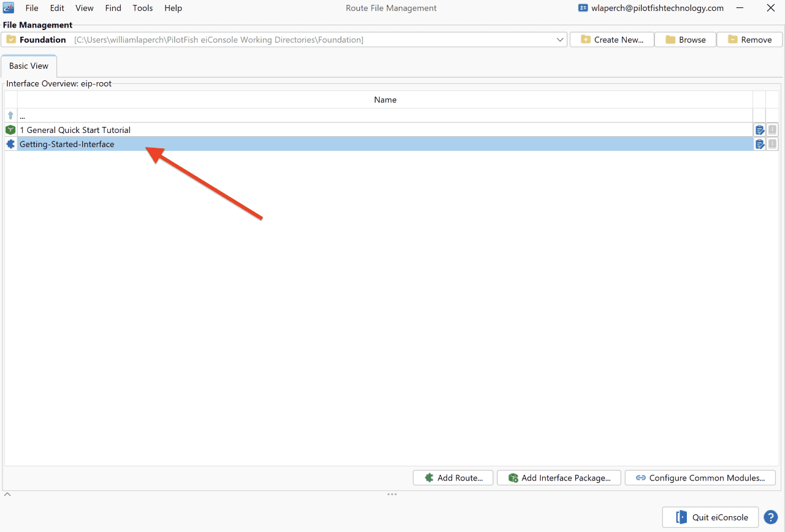Click the notes edit icon for Getting-Started-Interface row
785x532 pixels.
pos(760,144)
